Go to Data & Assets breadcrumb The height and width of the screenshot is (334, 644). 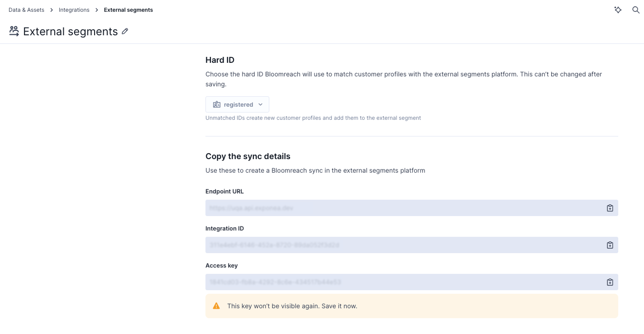click(26, 10)
